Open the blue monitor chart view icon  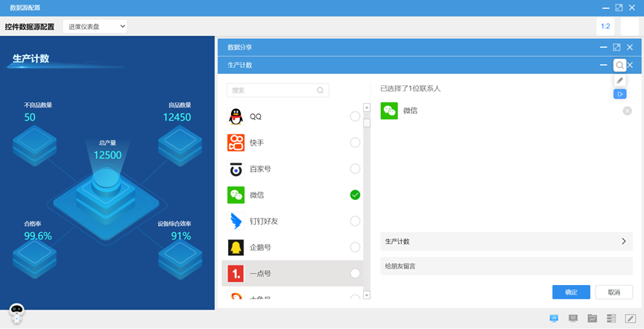[554, 319]
